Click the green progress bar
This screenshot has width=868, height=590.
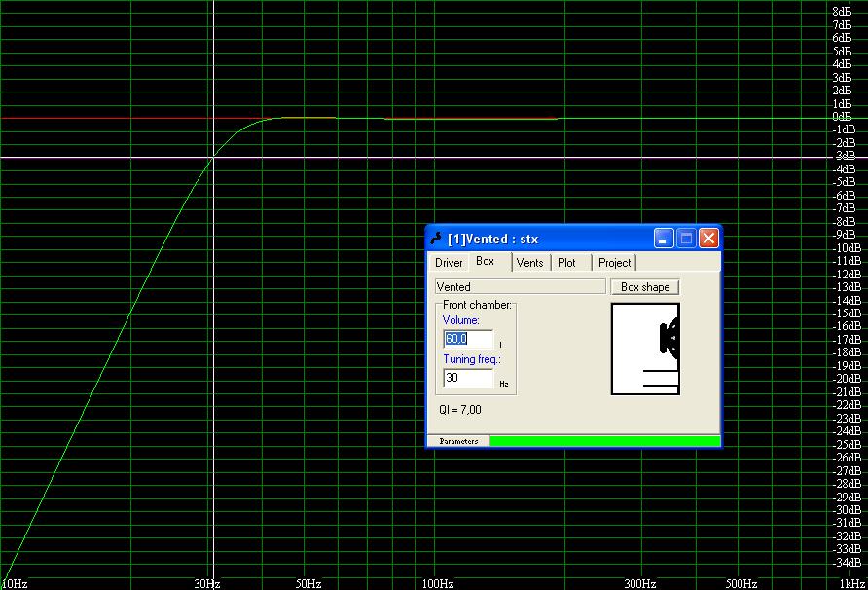click(603, 441)
